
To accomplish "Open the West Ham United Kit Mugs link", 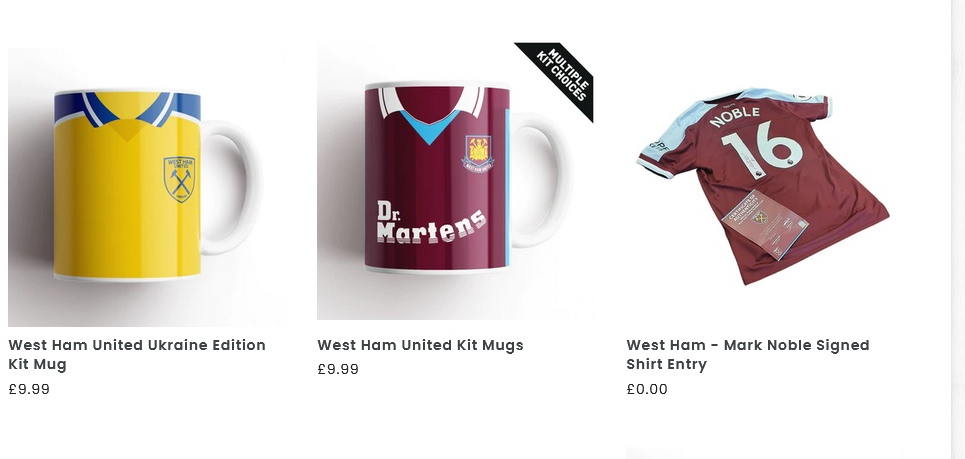I will point(420,345).
